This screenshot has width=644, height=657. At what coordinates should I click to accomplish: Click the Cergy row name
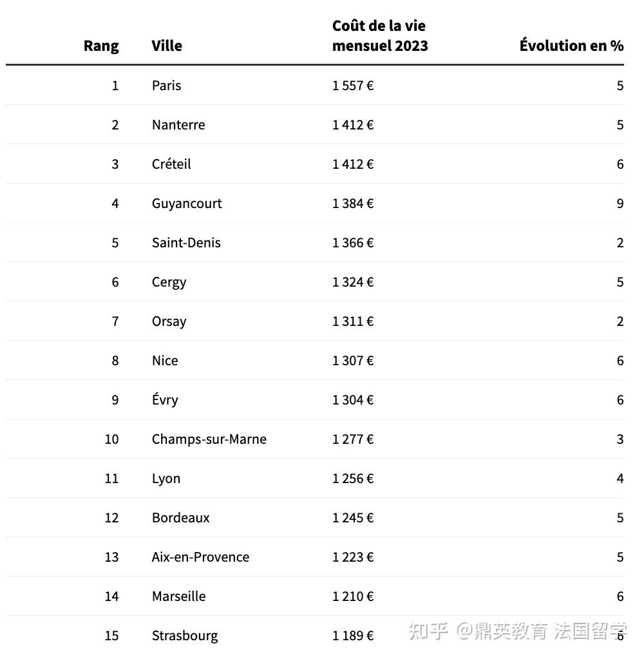(x=169, y=282)
